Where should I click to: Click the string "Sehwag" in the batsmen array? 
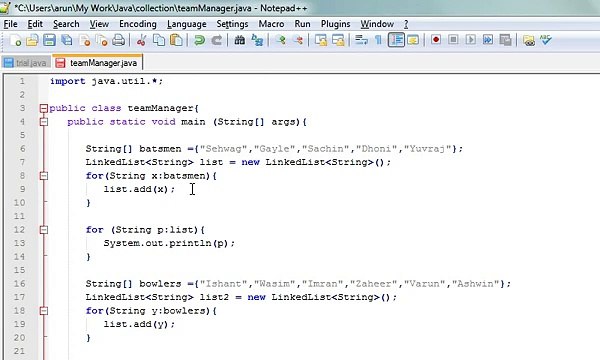223,149
